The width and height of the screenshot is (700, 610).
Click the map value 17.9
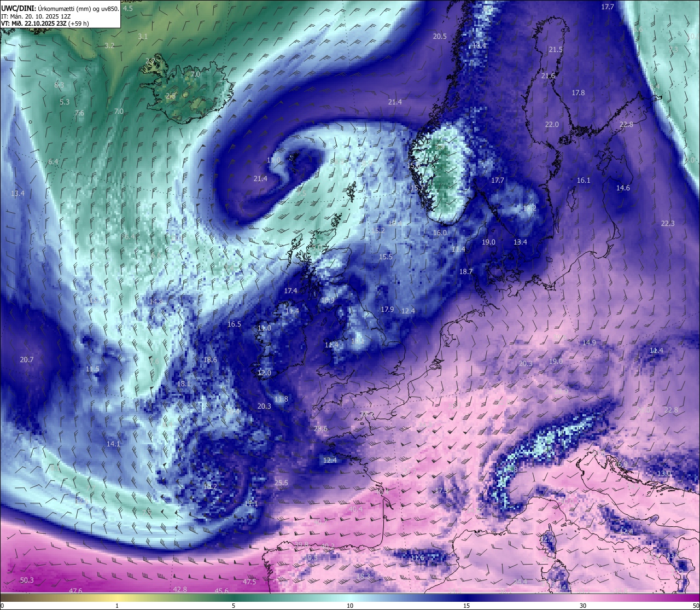point(387,309)
